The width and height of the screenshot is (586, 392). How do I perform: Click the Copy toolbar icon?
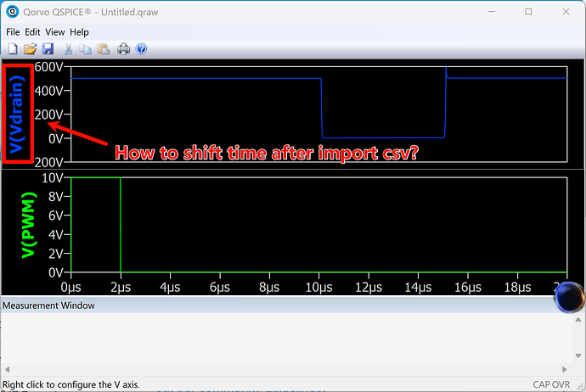(86, 49)
